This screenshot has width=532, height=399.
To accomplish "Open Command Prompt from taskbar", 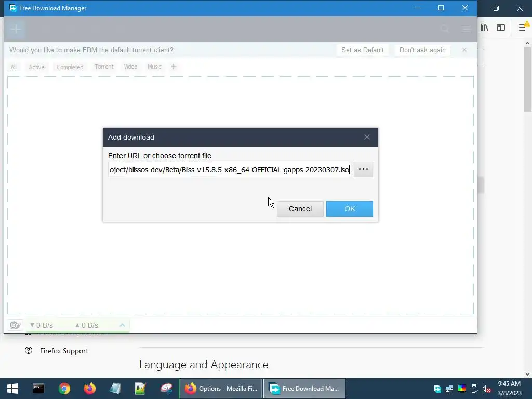I will pos(38,389).
